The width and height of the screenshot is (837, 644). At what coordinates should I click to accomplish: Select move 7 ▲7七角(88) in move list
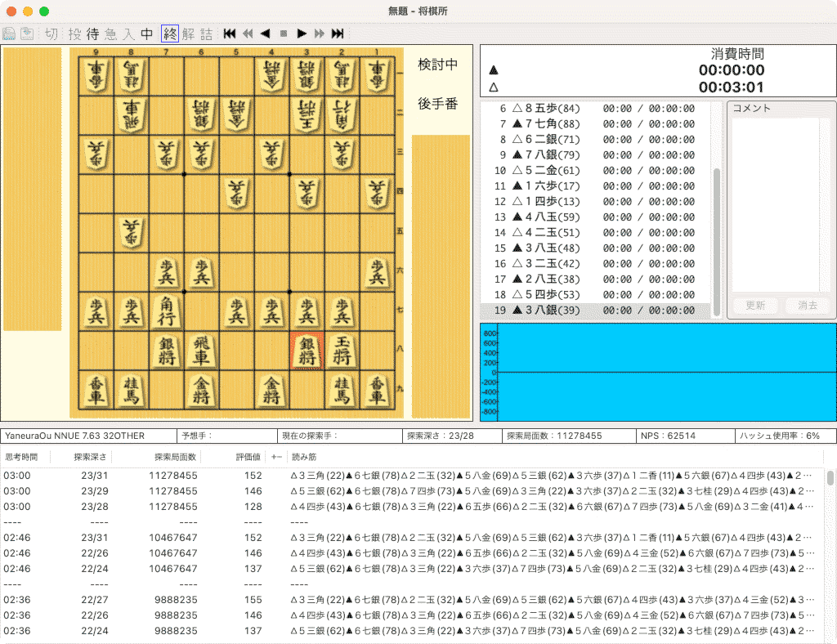595,123
